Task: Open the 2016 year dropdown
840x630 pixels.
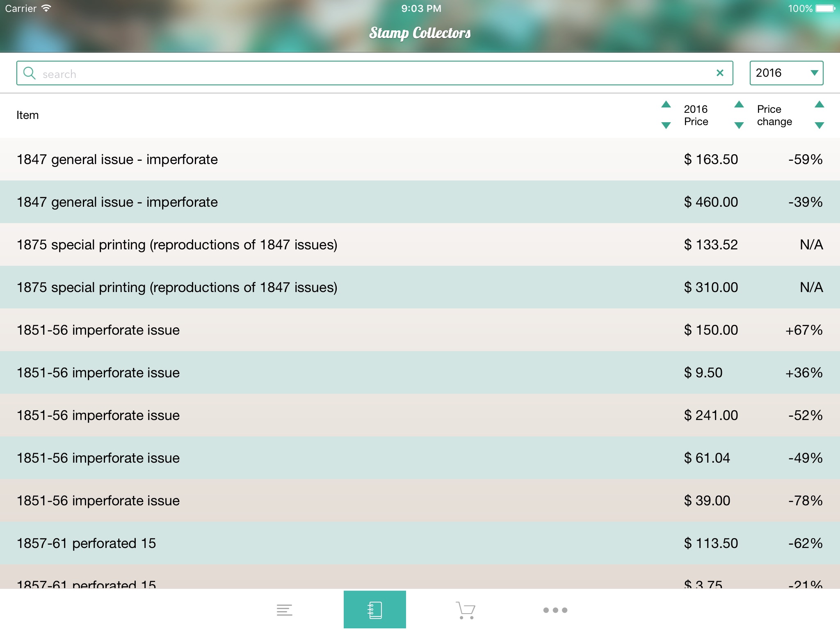Action: point(786,73)
